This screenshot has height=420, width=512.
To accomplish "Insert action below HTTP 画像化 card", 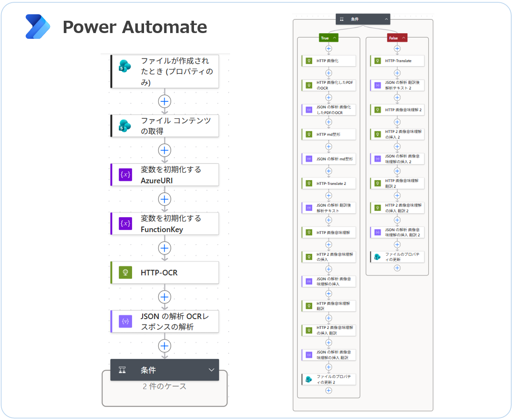I will pyautogui.click(x=328, y=73).
